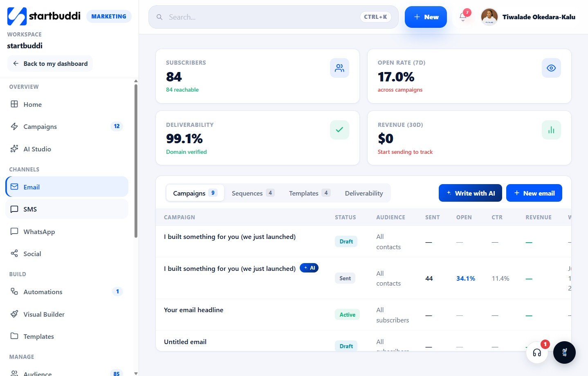Screen dimensions: 588x376
Task: Open the headset support chat button
Action: coord(537,352)
